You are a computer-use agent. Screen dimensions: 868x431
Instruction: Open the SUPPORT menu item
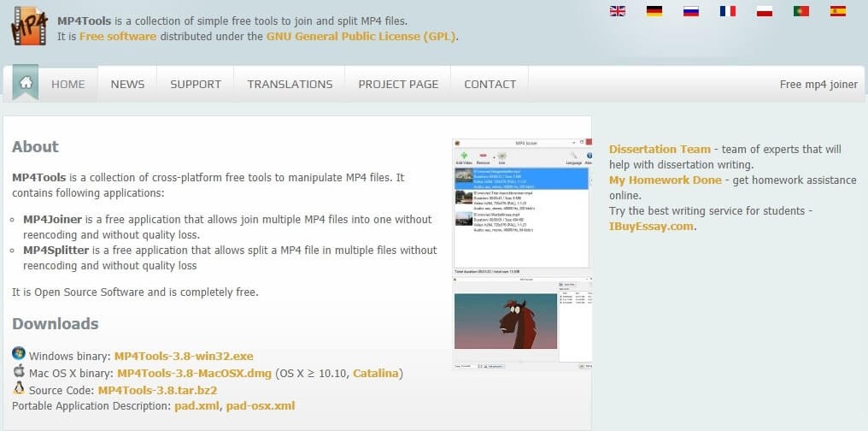pyautogui.click(x=196, y=84)
